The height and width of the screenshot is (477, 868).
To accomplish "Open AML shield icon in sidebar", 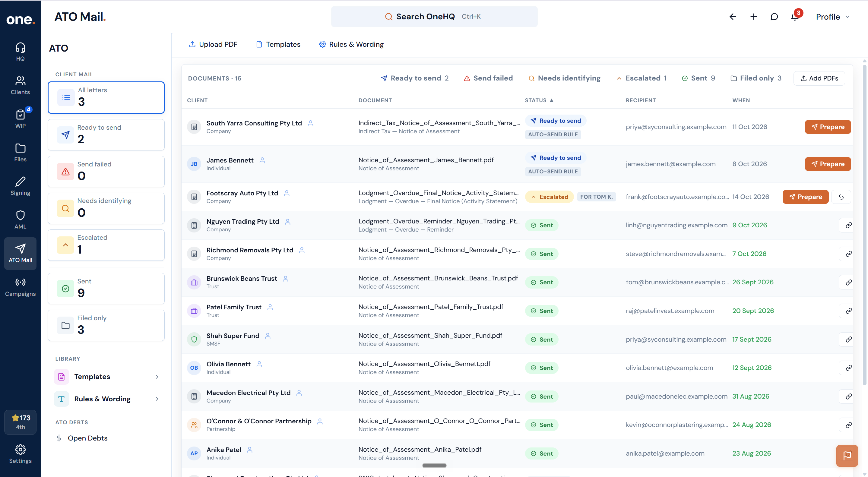I will [x=20, y=219].
